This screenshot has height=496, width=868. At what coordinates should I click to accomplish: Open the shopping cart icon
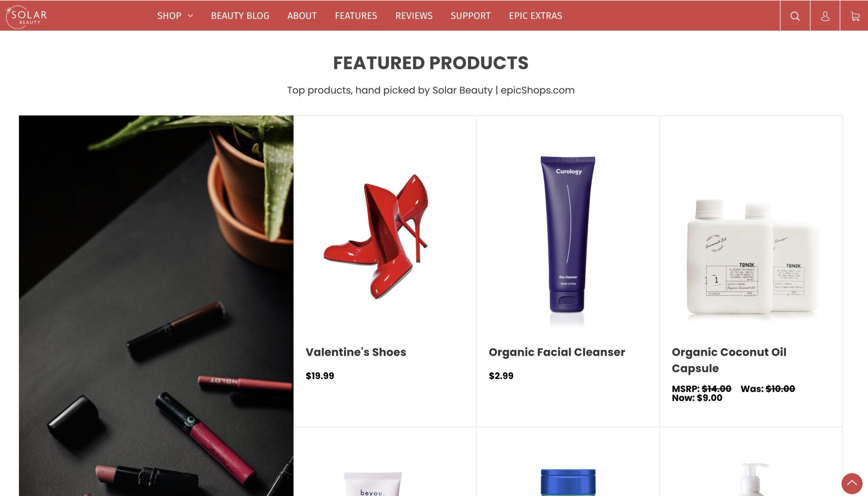tap(854, 16)
